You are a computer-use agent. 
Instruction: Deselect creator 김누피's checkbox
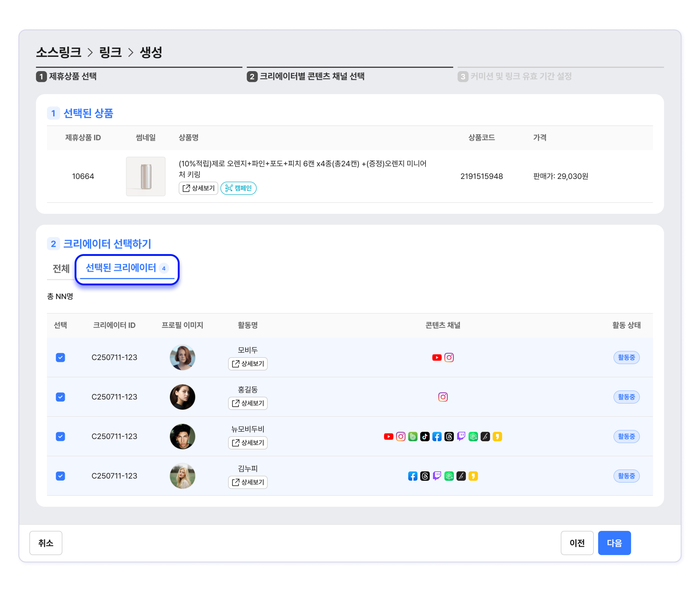[x=60, y=476]
